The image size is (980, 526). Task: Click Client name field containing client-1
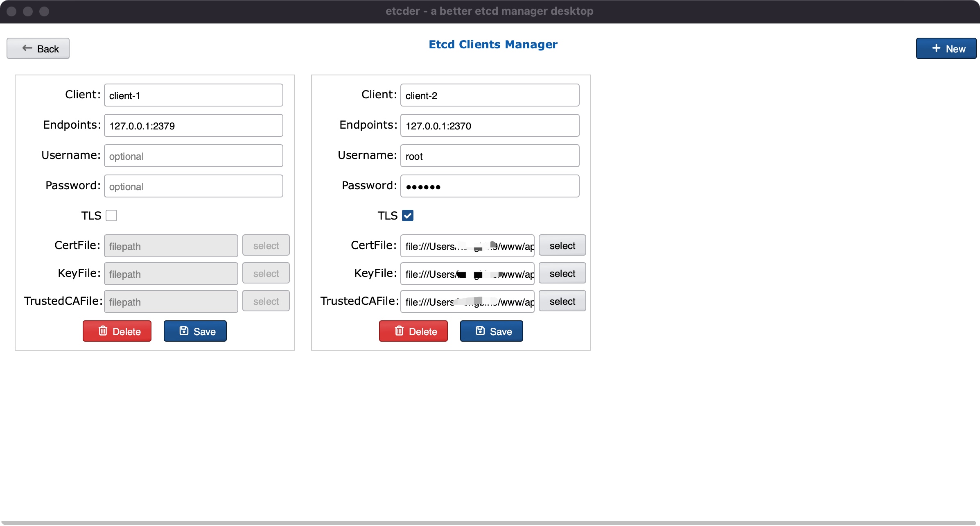[193, 95]
